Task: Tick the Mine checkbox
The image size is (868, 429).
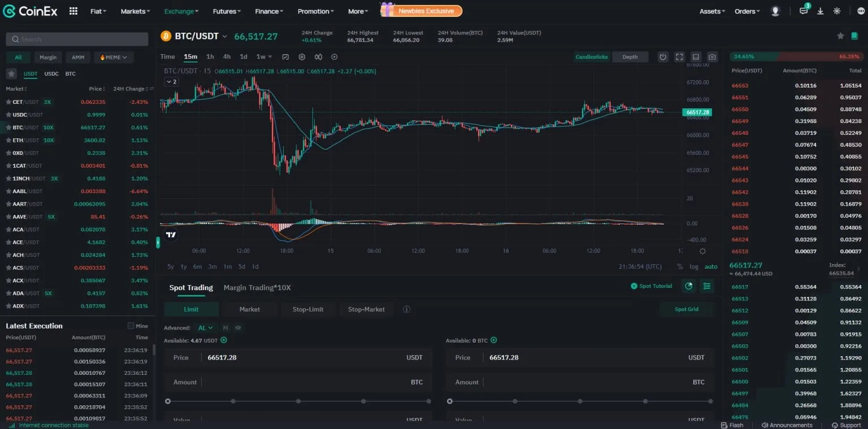Action: coord(131,326)
